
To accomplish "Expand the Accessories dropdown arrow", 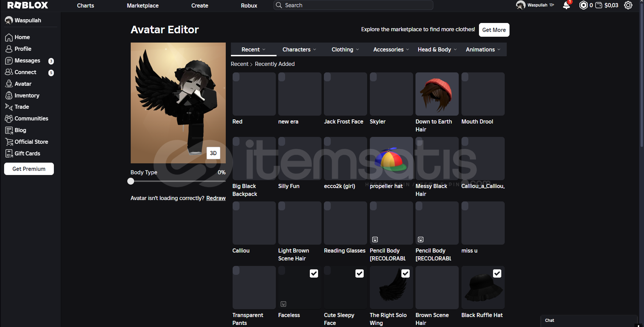I will pos(408,50).
